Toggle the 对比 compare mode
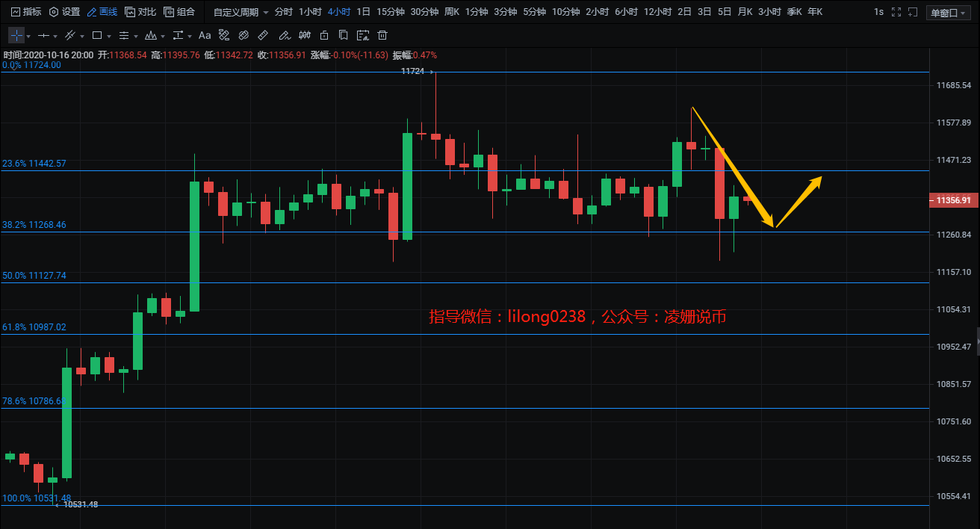 pyautogui.click(x=140, y=12)
